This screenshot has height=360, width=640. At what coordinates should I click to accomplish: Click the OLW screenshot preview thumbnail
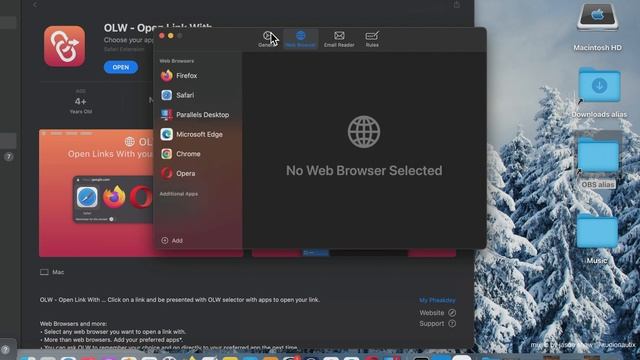[96, 193]
